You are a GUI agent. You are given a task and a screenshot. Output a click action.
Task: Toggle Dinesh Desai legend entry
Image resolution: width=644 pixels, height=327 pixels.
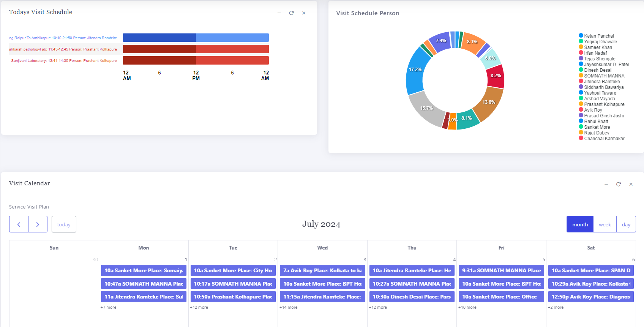(x=595, y=70)
